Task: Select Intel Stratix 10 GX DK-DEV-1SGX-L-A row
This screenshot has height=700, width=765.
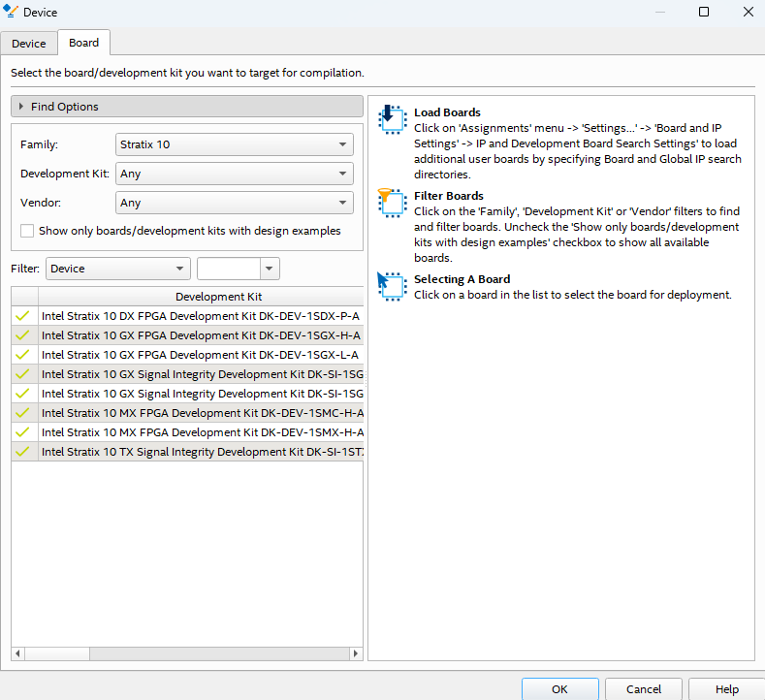Action: click(x=200, y=355)
